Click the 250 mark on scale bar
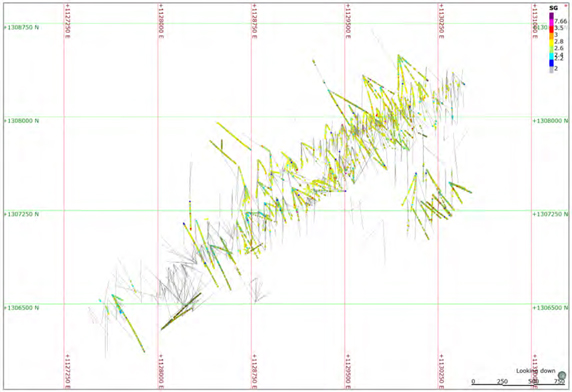 502,381
